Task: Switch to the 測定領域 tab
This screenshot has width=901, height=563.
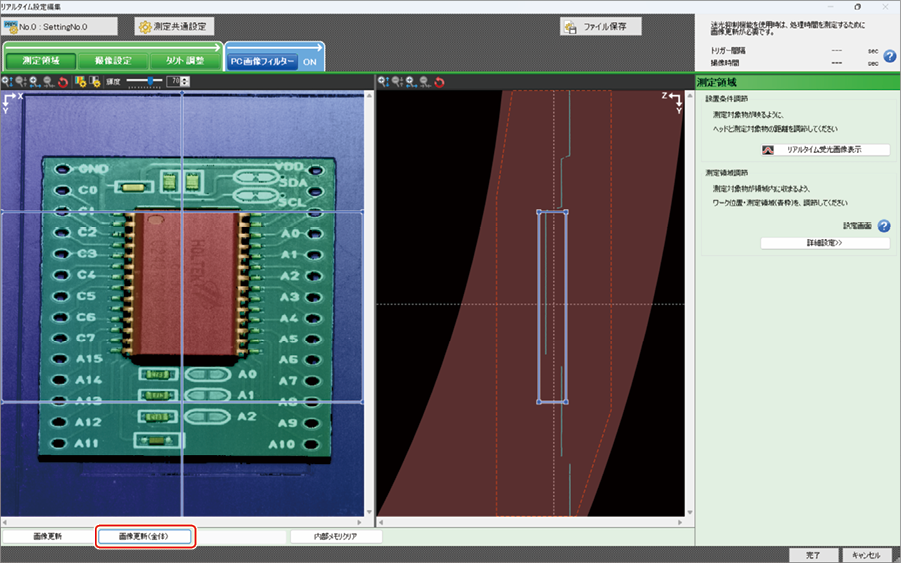Action: click(40, 61)
